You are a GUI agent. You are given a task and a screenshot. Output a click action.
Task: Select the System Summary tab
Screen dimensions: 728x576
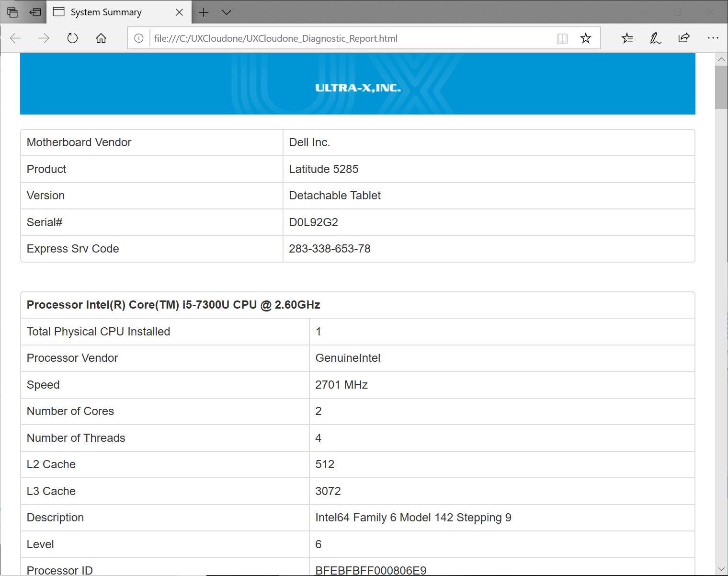tap(106, 12)
